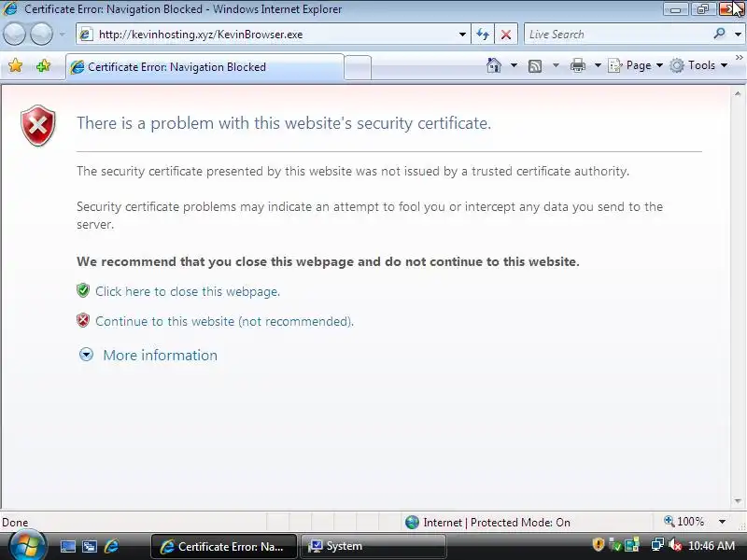The height and width of the screenshot is (560, 747).
Task: Expand the Print dropdown arrow
Action: pyautogui.click(x=598, y=65)
